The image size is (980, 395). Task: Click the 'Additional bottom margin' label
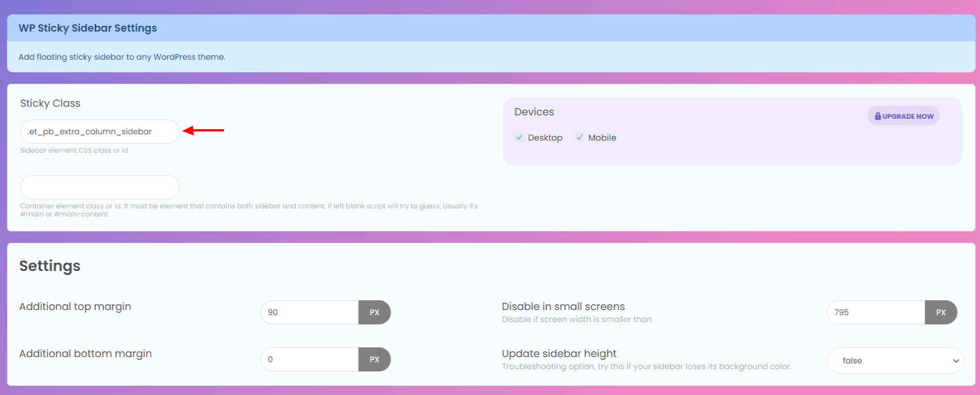coord(86,354)
